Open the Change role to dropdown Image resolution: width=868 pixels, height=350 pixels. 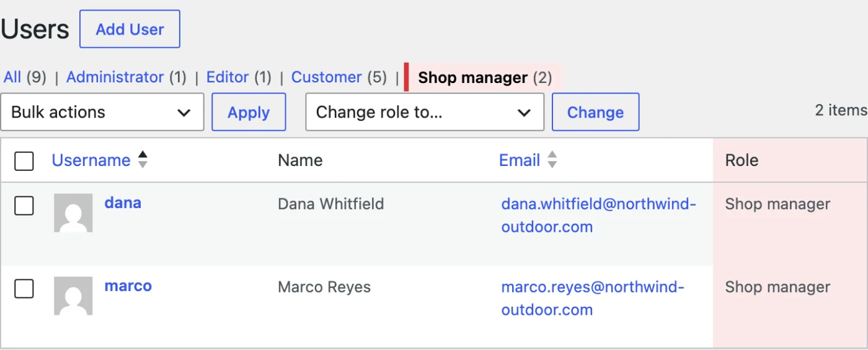pyautogui.click(x=425, y=112)
